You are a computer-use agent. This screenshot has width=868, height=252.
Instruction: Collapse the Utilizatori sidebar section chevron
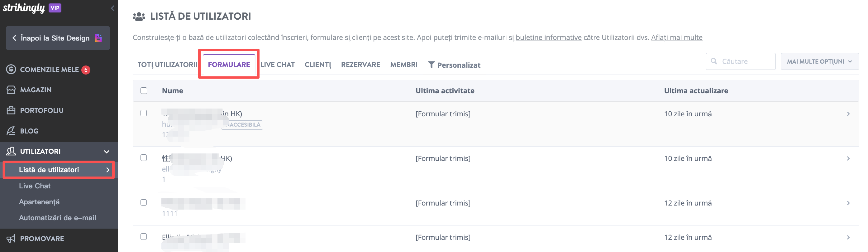pyautogui.click(x=107, y=152)
